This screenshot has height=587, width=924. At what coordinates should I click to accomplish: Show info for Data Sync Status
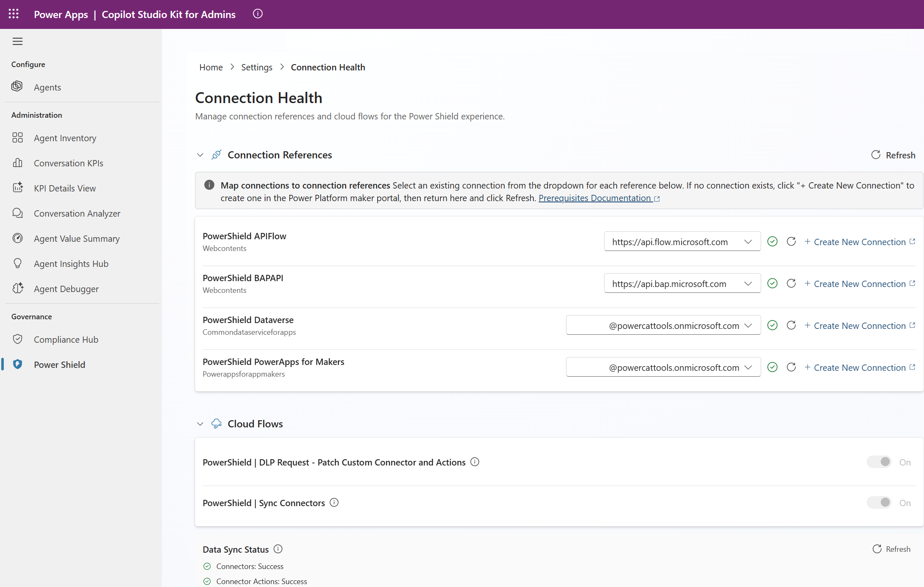[278, 549]
